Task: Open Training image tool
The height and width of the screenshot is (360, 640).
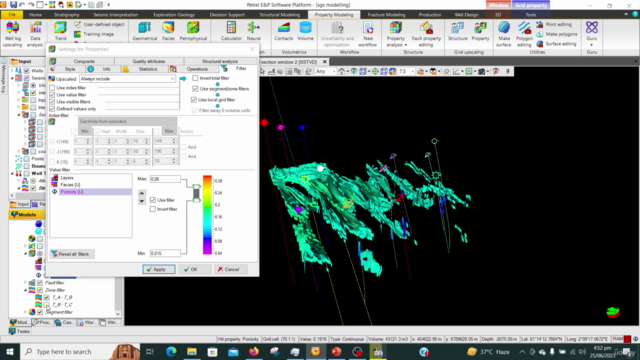Action: coord(94,34)
